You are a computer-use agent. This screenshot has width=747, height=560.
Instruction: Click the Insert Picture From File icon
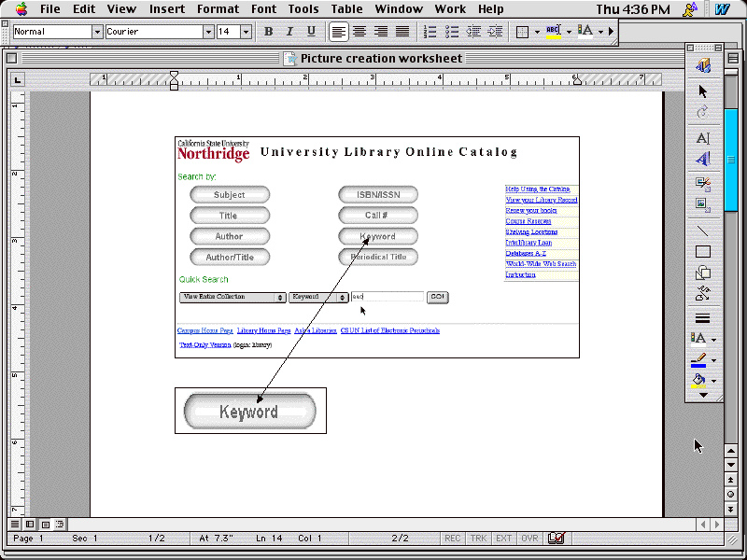pyautogui.click(x=703, y=204)
